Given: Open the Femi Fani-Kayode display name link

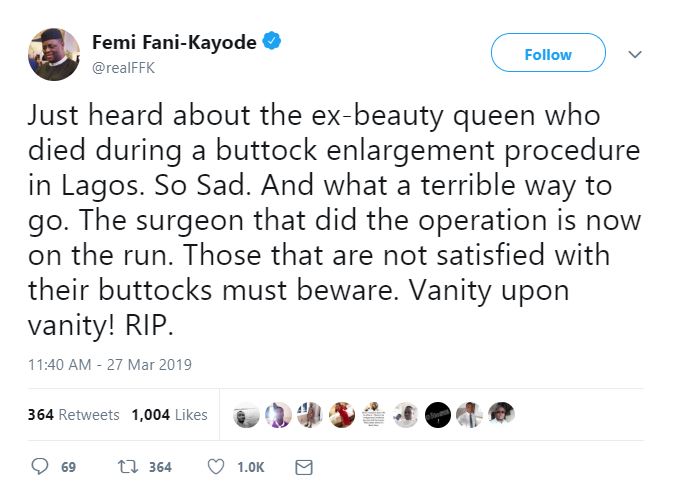Looking at the screenshot, I should point(174,42).
